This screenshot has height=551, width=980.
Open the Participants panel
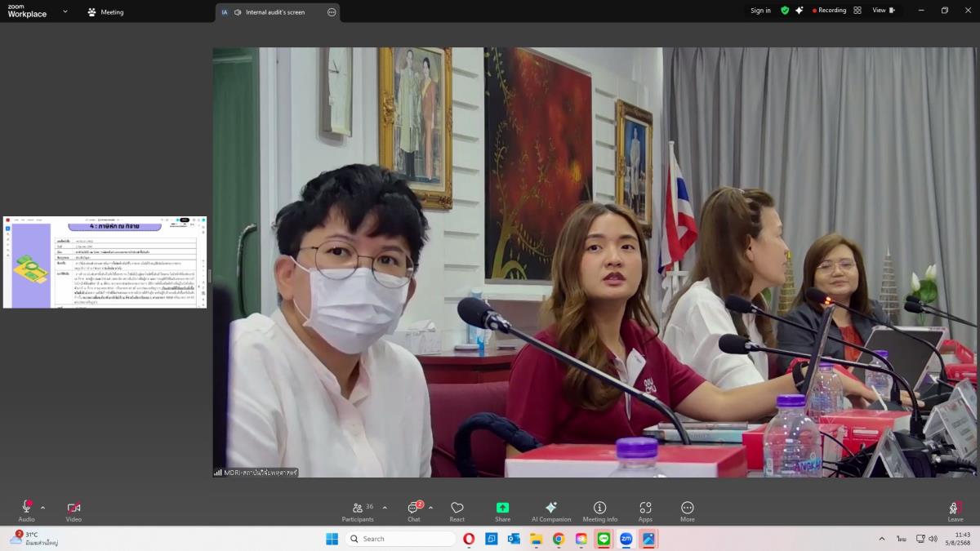[x=358, y=511]
